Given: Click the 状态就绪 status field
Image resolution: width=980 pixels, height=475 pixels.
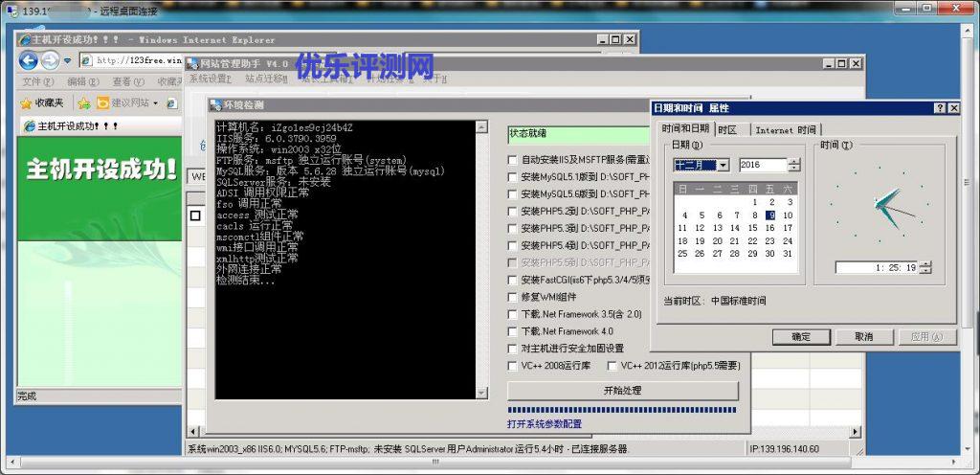Looking at the screenshot, I should pyautogui.click(x=579, y=134).
